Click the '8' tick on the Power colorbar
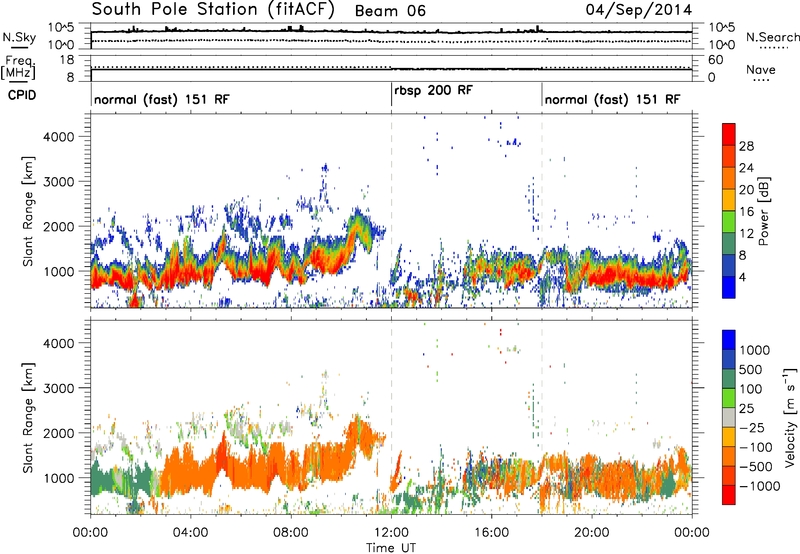 [742, 256]
